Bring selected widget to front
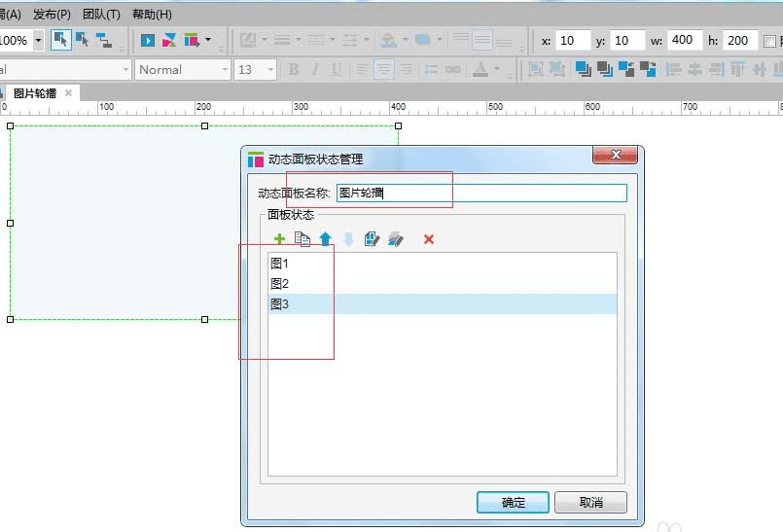 click(x=583, y=69)
